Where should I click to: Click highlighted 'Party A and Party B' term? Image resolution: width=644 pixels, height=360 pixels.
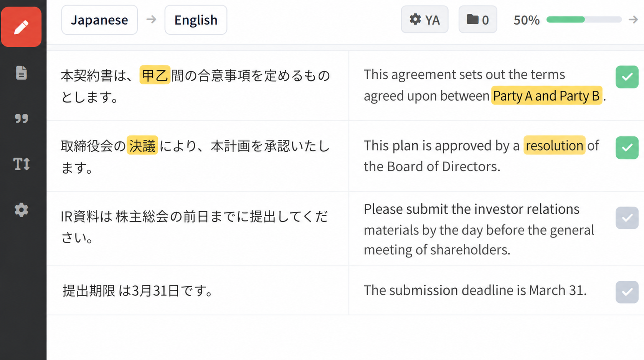point(547,95)
